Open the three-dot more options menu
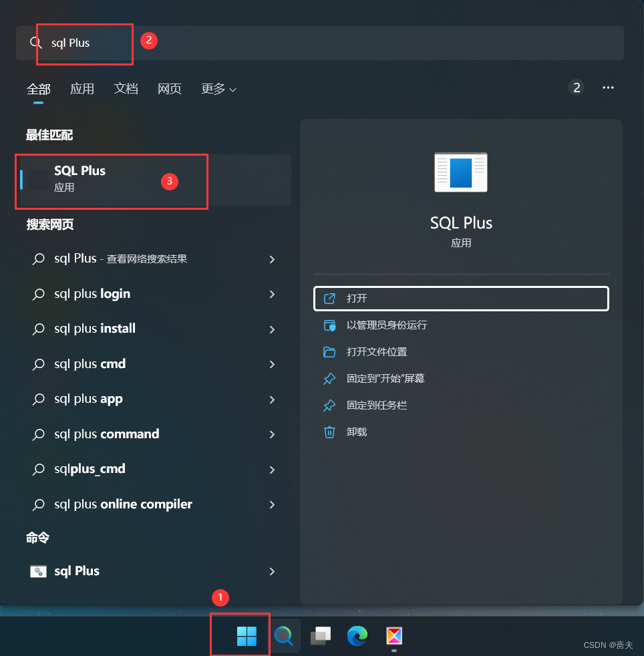The width and height of the screenshot is (644, 656). pos(608,88)
